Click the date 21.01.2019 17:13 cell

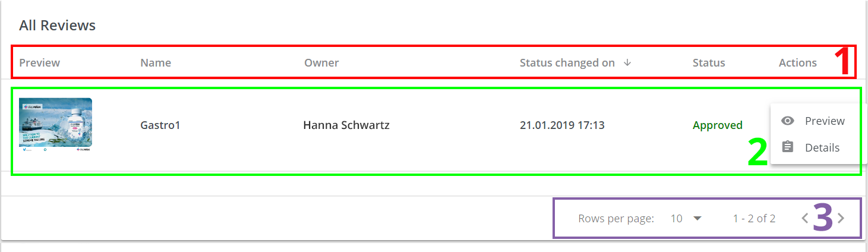[562, 125]
